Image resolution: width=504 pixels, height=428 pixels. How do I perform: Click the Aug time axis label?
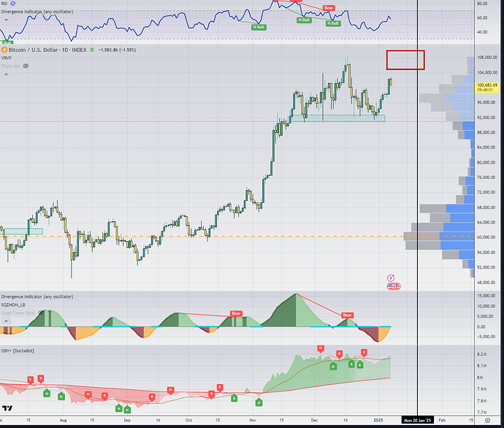pos(64,420)
